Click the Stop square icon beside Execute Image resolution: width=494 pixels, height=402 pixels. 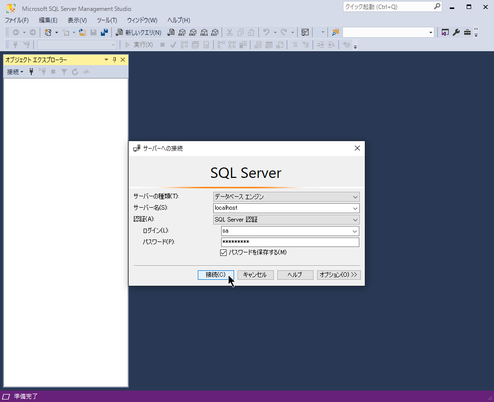coord(162,45)
